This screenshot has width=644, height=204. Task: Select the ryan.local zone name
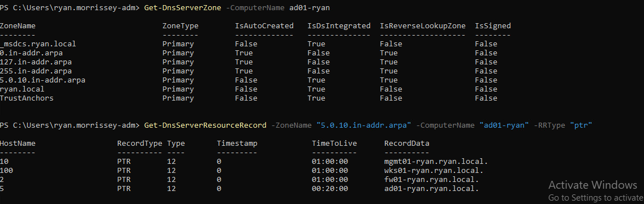tap(22, 89)
